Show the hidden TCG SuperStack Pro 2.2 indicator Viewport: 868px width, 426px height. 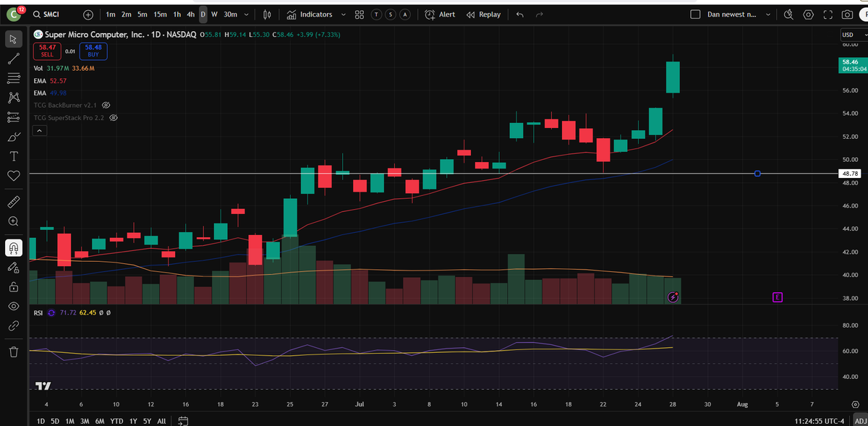114,117
